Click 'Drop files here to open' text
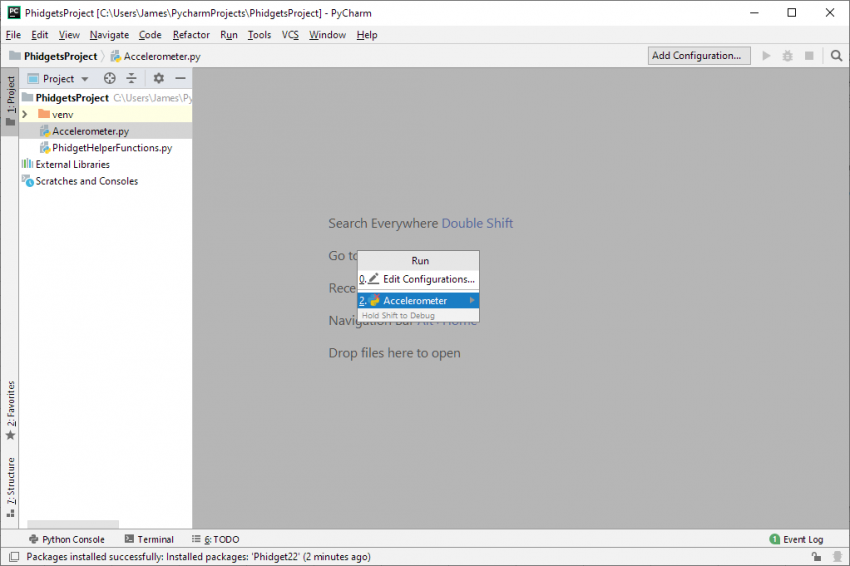 [x=394, y=353]
